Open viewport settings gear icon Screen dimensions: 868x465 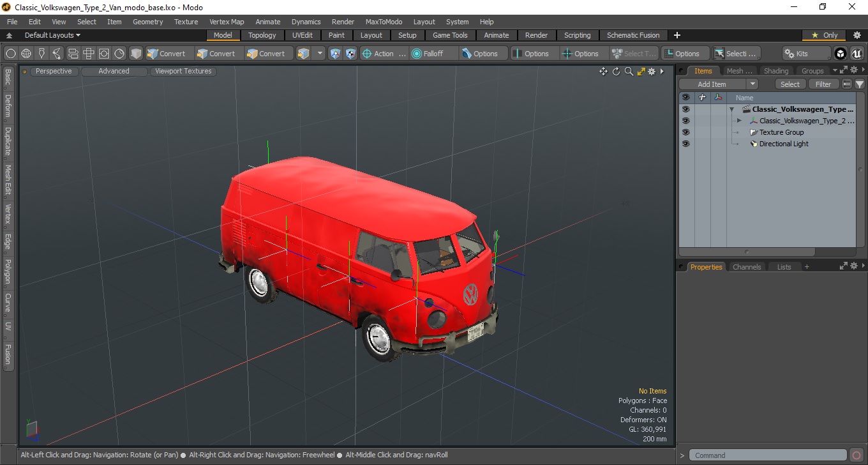pyautogui.click(x=652, y=72)
